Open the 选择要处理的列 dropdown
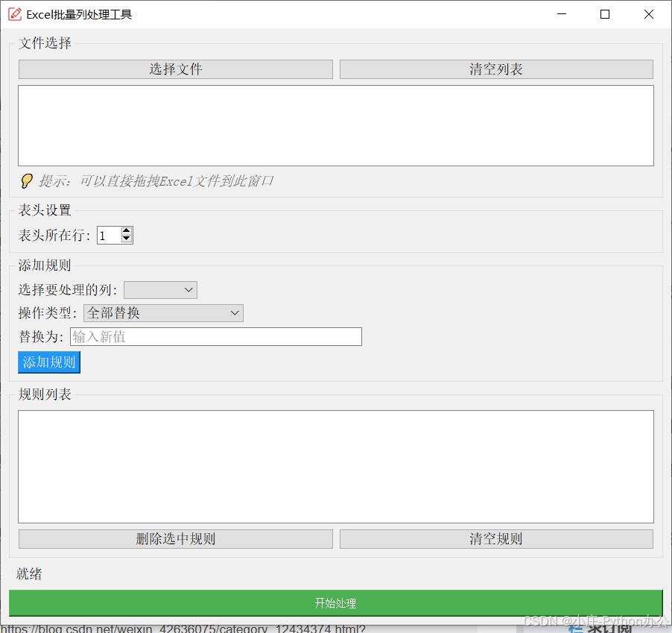This screenshot has height=633, width=672. click(159, 289)
